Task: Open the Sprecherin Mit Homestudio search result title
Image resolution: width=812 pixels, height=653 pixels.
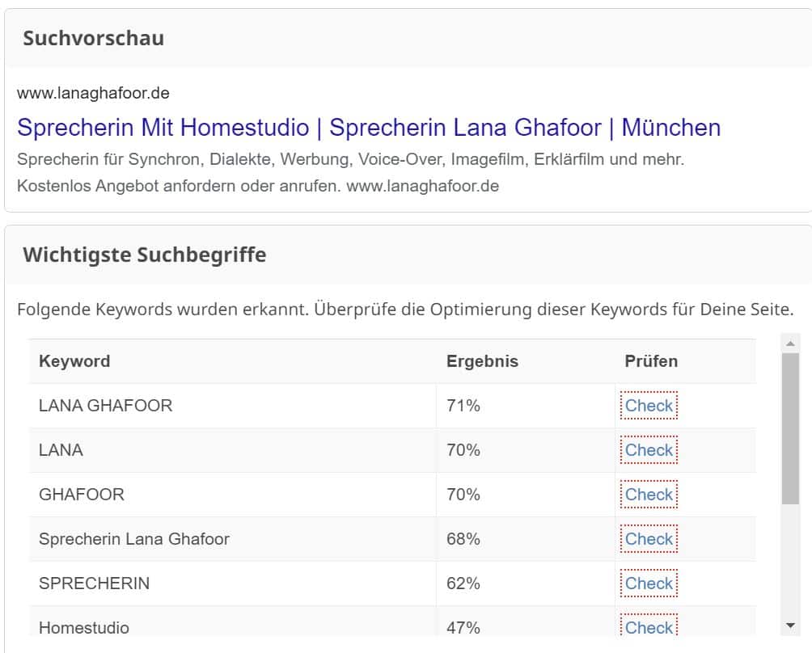Action: click(x=369, y=128)
